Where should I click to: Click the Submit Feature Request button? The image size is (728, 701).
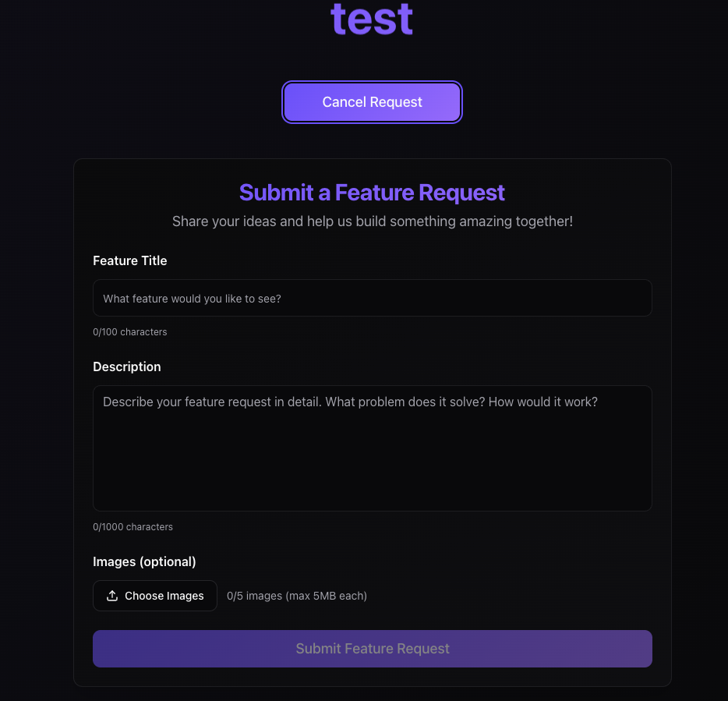point(372,649)
